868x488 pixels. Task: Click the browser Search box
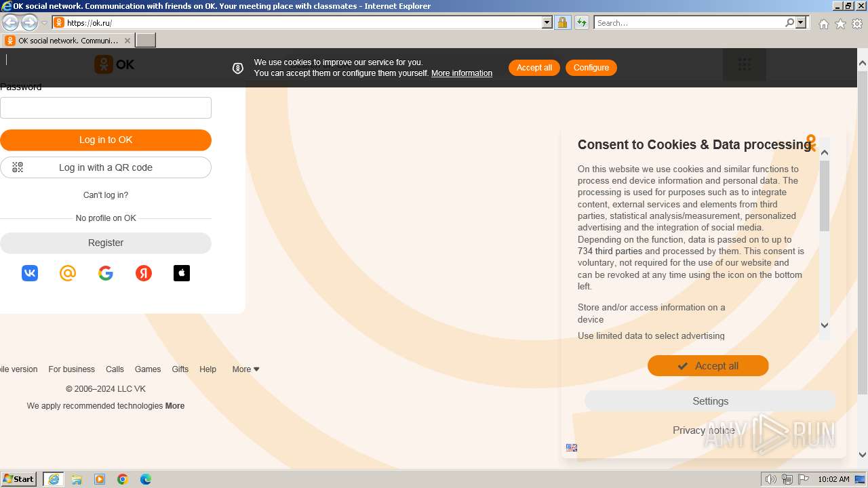tap(688, 22)
